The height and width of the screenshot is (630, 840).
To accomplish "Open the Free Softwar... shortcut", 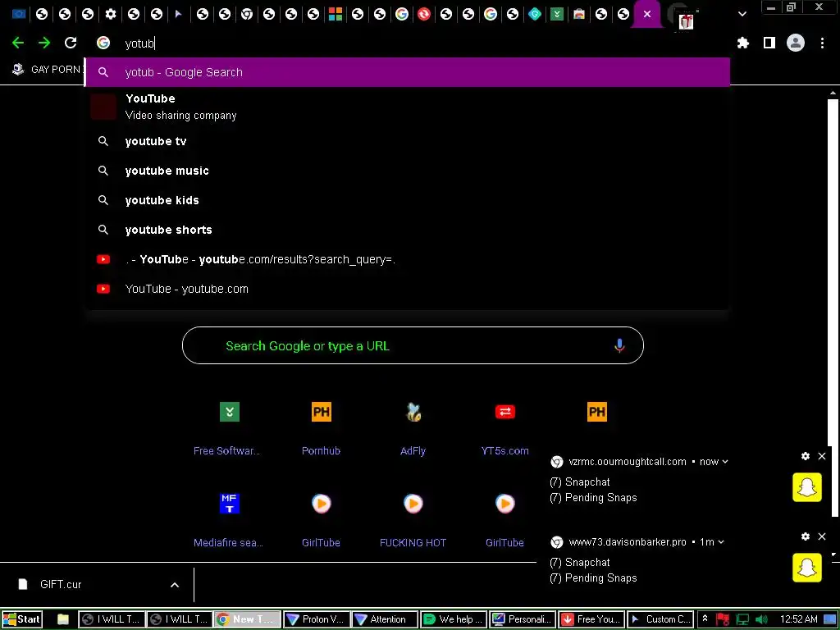I will [x=230, y=412].
